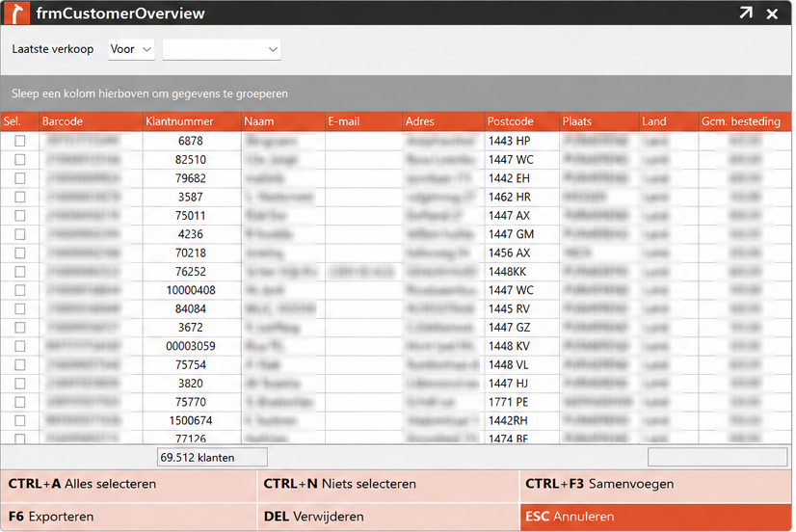
Task: Click the pop-out arrow icon in title bar
Action: 746,13
